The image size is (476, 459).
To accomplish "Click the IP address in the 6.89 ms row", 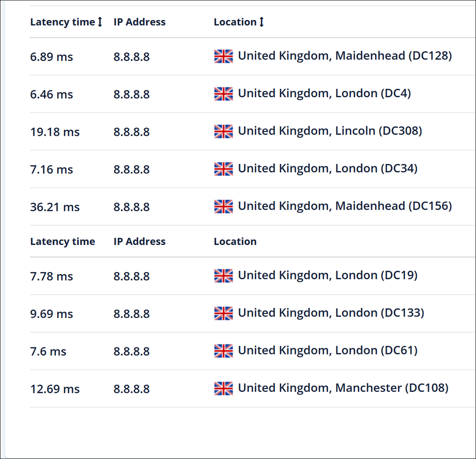I will click(132, 57).
